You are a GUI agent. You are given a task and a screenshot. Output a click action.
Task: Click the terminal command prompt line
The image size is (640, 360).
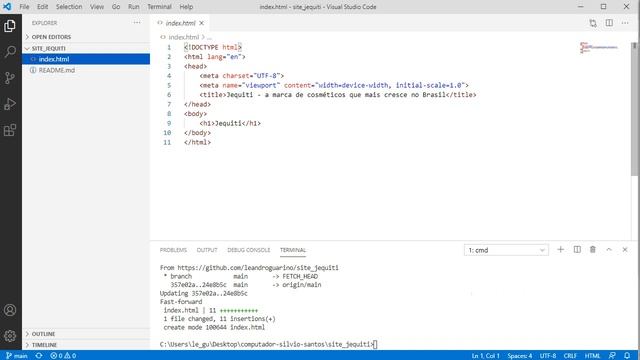point(268,344)
